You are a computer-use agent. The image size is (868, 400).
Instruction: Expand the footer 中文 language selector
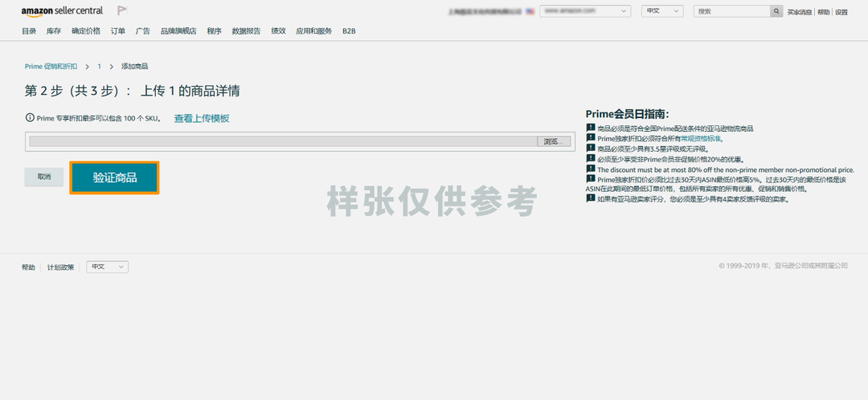108,267
